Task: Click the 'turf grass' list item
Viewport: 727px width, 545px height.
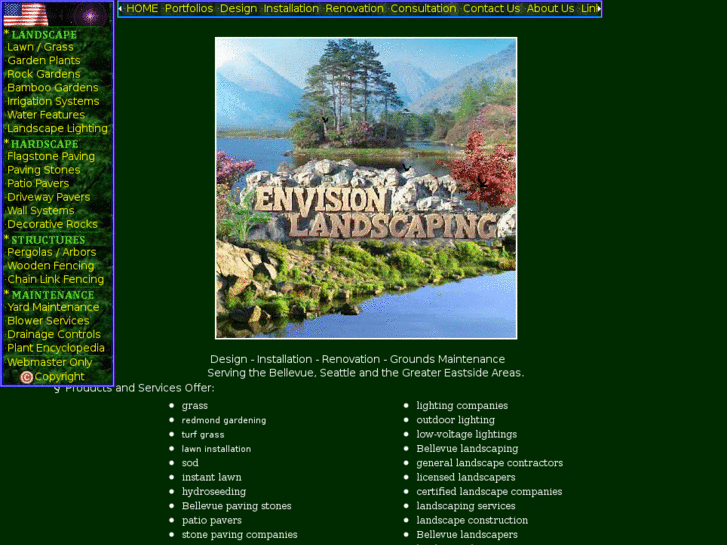Action: click(203, 435)
